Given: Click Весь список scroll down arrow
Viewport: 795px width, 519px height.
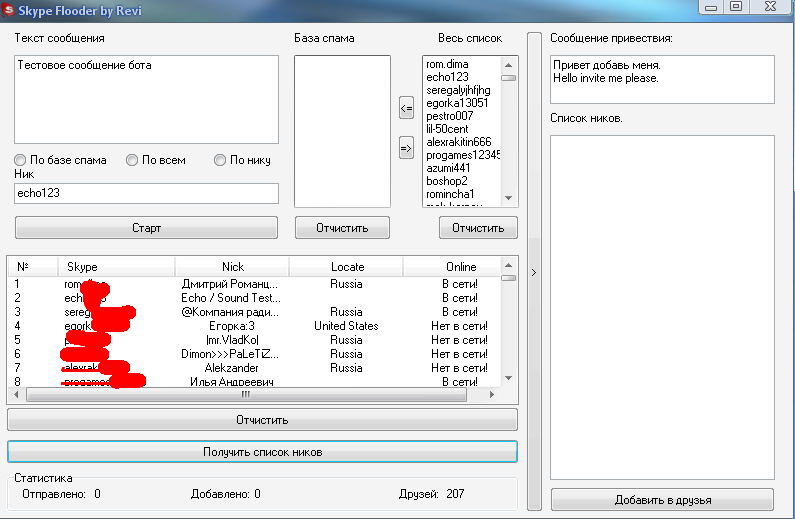Looking at the screenshot, I should tap(509, 198).
